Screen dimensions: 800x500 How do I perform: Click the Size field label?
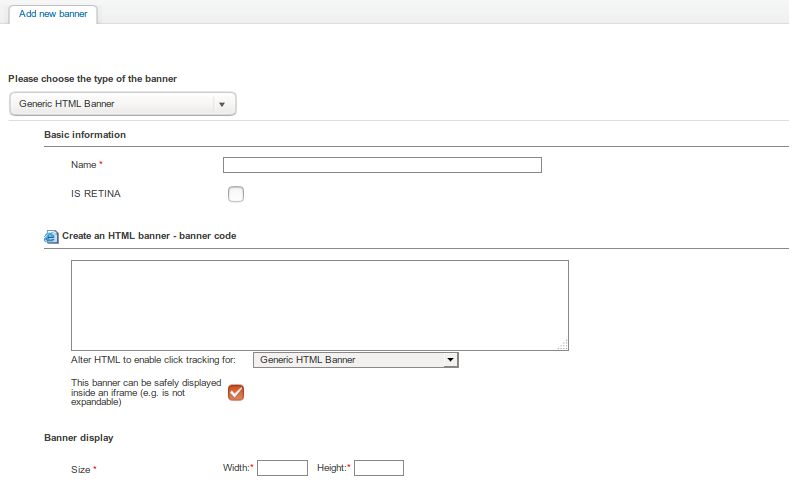[x=82, y=468]
